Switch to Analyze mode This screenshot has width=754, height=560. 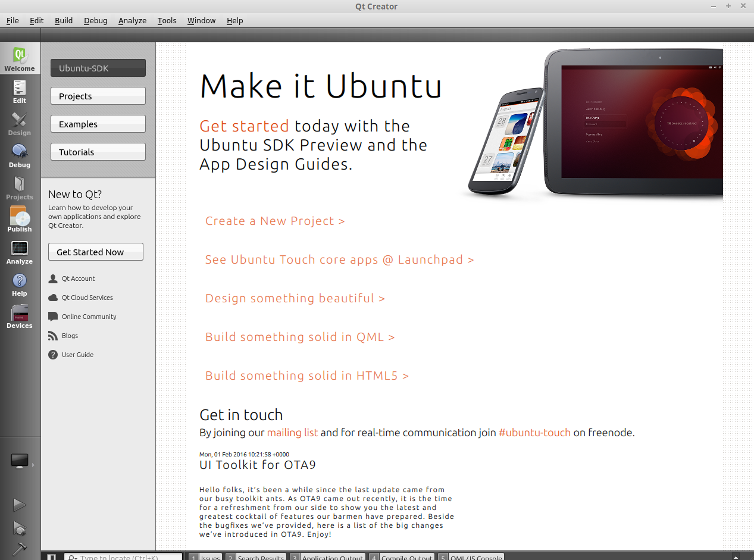pos(20,252)
